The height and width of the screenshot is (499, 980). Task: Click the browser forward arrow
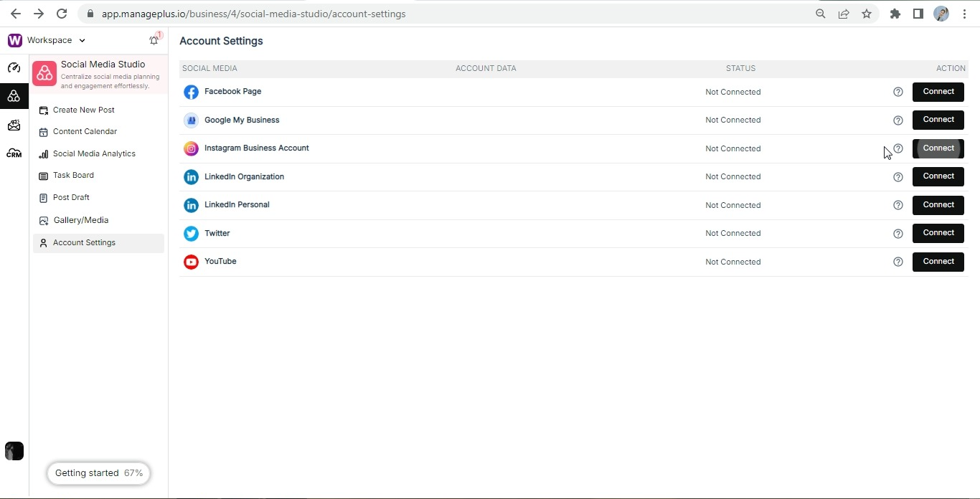pyautogui.click(x=39, y=14)
